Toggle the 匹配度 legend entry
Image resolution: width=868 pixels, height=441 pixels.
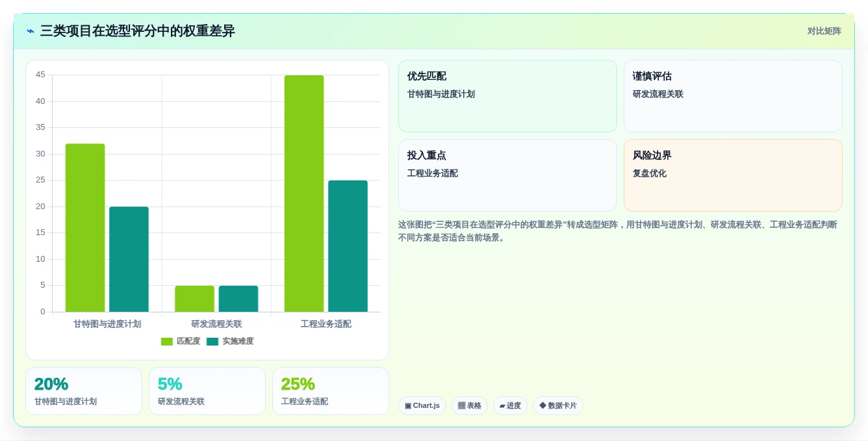point(181,341)
